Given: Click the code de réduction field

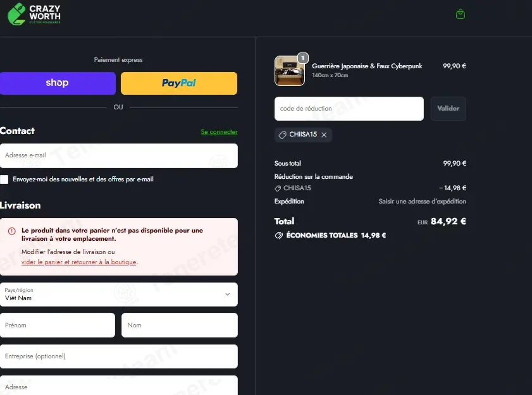Looking at the screenshot, I should 349,109.
